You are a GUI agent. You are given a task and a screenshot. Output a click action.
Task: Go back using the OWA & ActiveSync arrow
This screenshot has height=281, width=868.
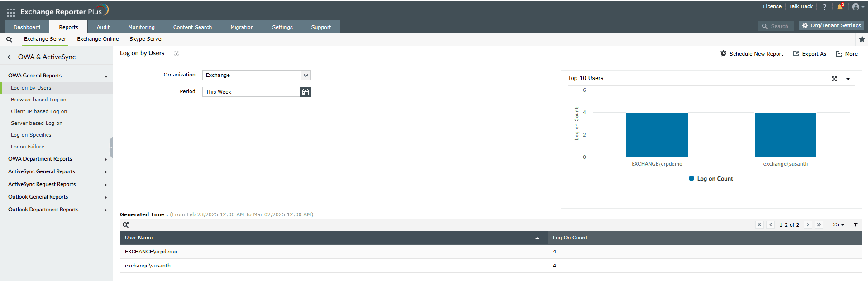10,57
